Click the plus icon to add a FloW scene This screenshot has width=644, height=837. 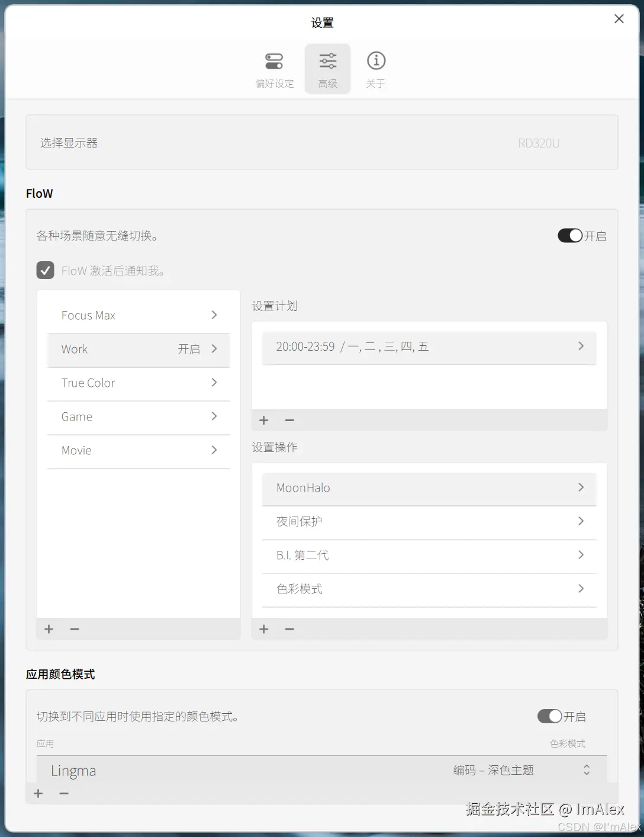point(49,629)
